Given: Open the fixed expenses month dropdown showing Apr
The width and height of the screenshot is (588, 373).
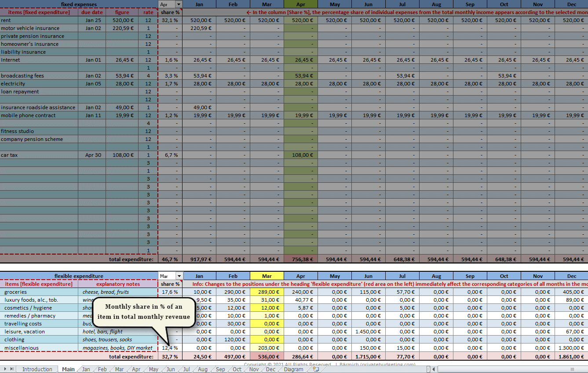Looking at the screenshot, I should (x=179, y=4).
